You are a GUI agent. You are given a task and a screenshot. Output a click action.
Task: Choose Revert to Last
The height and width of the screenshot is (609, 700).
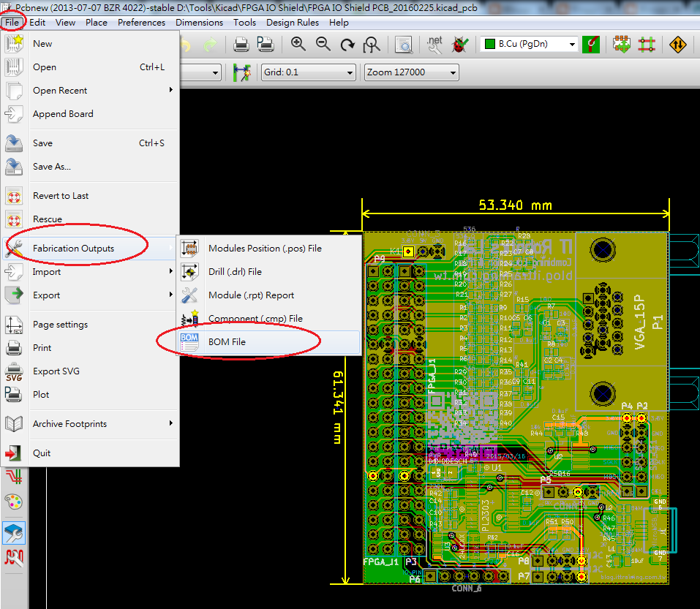pos(89,196)
